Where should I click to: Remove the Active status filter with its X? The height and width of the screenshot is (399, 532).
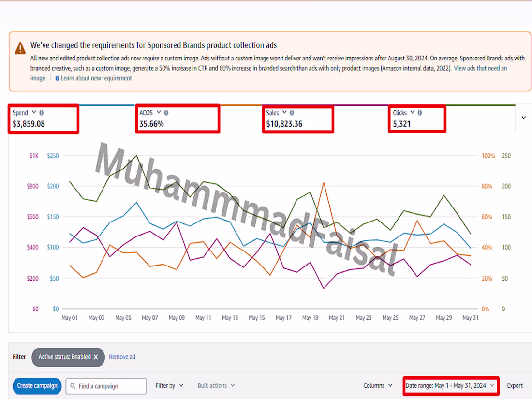tap(96, 357)
